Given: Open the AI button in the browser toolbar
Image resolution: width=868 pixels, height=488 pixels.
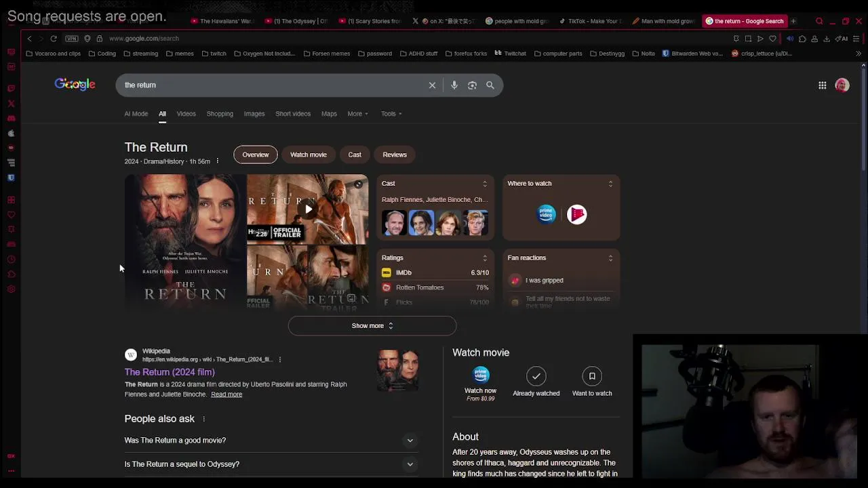Looking at the screenshot, I should click(x=842, y=39).
